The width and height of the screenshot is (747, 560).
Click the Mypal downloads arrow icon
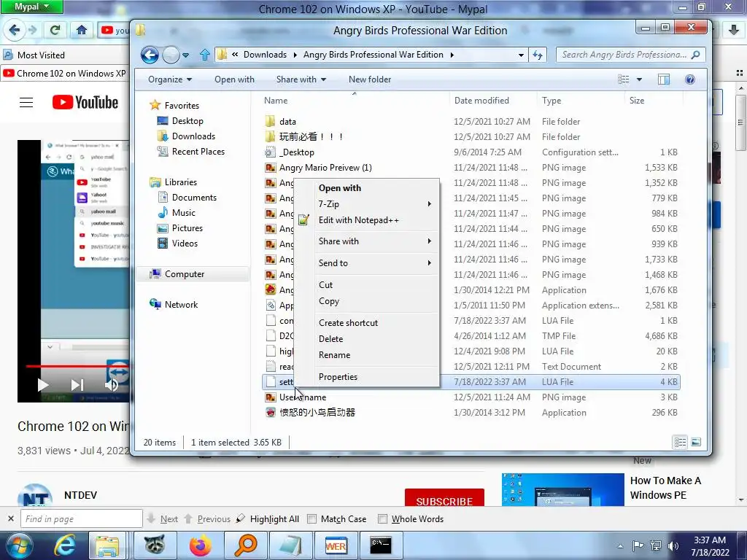click(x=734, y=30)
